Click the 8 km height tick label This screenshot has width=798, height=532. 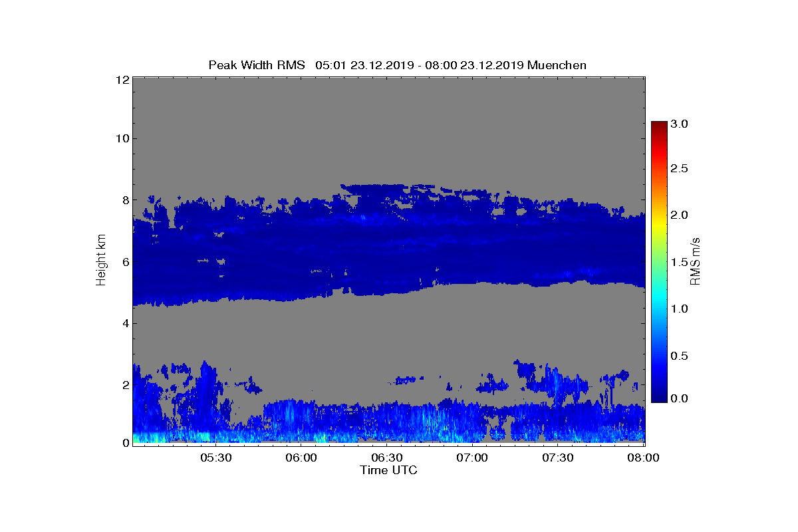click(125, 199)
